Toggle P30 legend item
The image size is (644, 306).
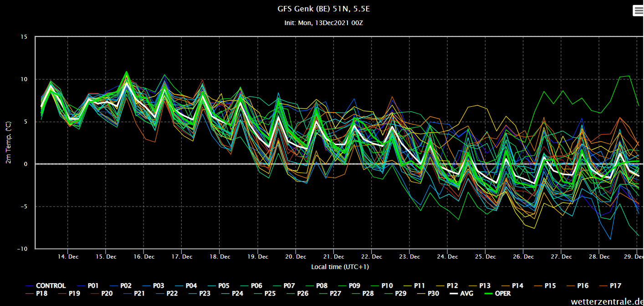tap(428, 294)
